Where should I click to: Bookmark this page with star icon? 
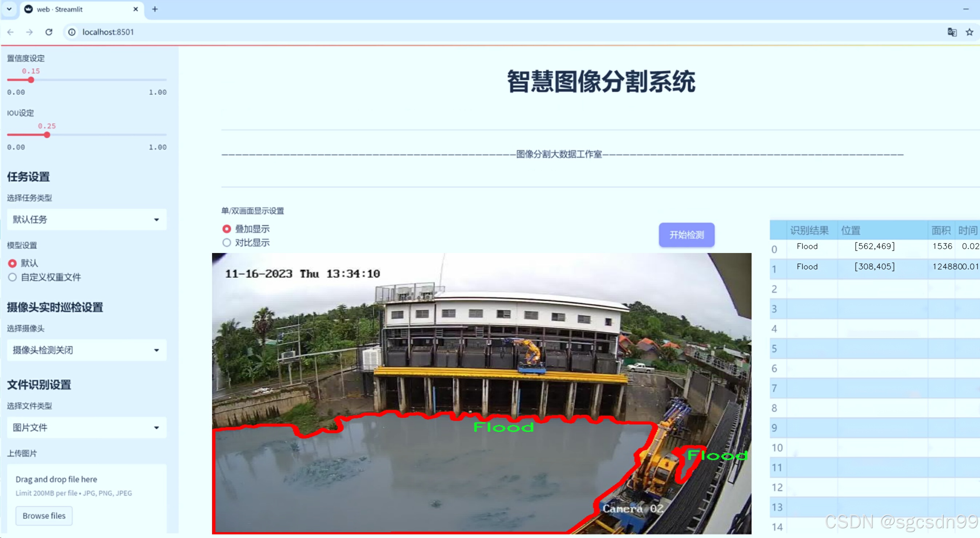coord(969,32)
